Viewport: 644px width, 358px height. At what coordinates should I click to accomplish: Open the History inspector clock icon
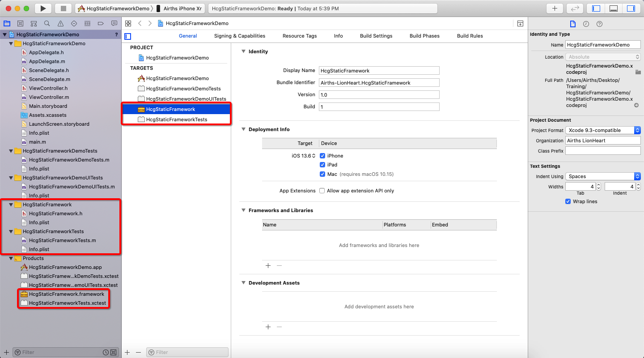(586, 23)
